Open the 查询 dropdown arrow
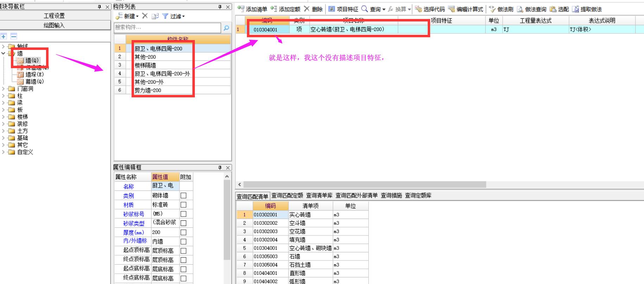 click(384, 9)
